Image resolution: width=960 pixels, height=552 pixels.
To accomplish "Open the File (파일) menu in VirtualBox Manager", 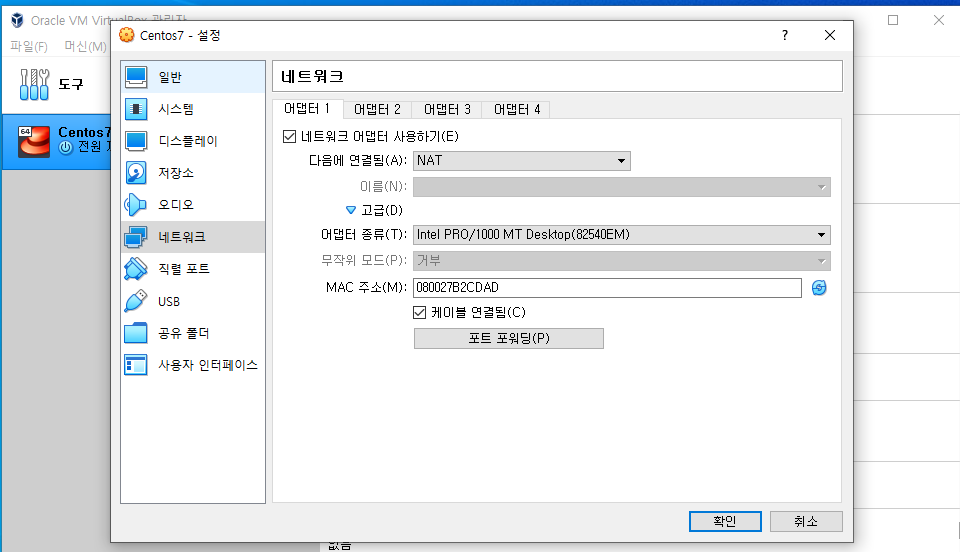I will click(29, 47).
